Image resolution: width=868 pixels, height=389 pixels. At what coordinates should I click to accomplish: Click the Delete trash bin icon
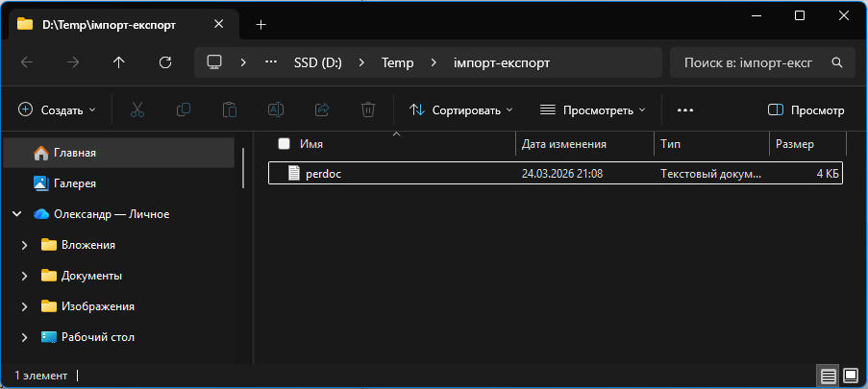point(368,110)
